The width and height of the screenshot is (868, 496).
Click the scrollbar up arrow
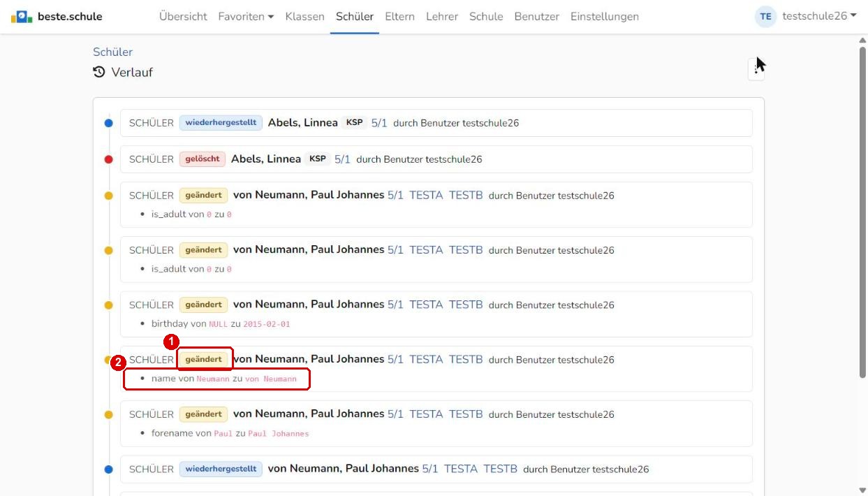point(862,41)
